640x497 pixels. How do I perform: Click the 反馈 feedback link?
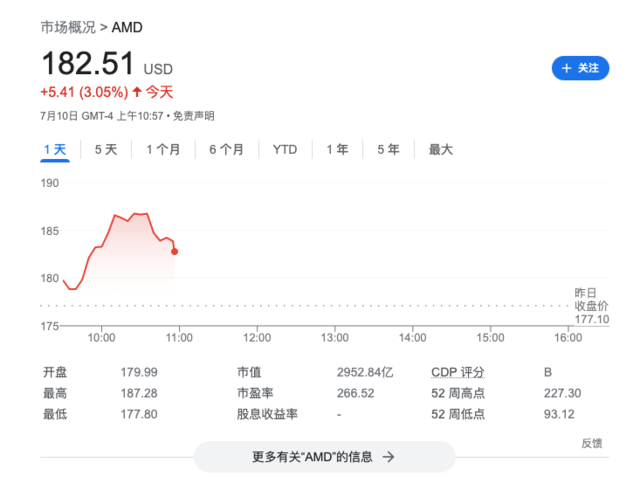tap(591, 443)
